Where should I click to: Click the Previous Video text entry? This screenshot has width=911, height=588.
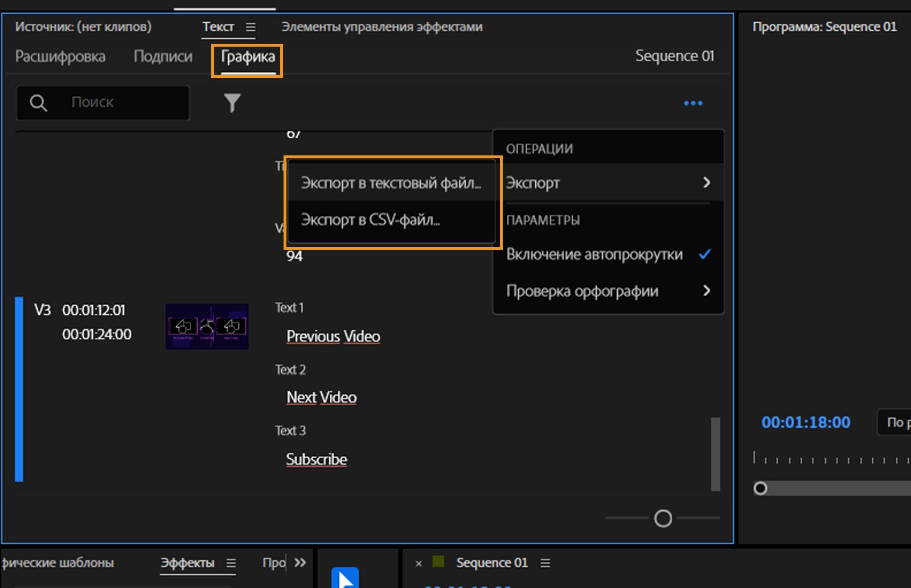[333, 336]
